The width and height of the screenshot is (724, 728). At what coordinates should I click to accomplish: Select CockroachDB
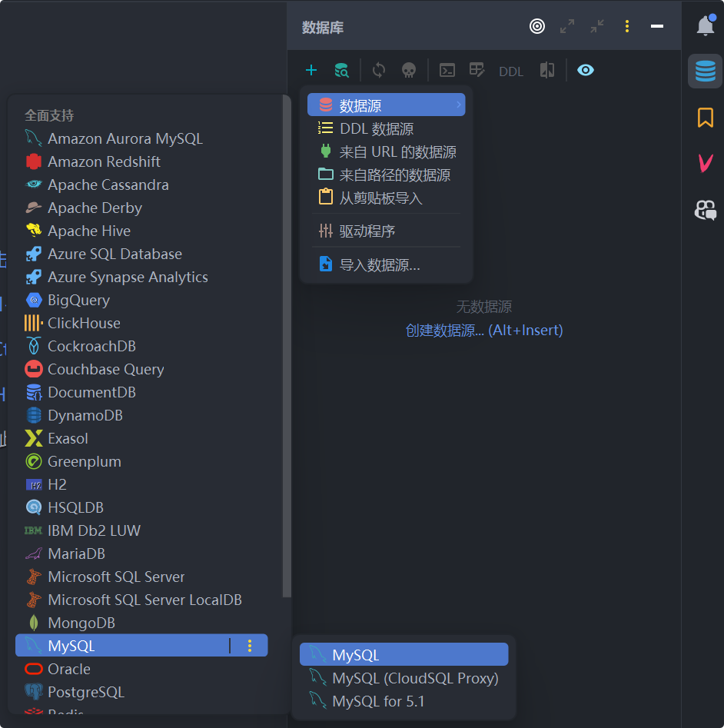[x=141, y=346]
